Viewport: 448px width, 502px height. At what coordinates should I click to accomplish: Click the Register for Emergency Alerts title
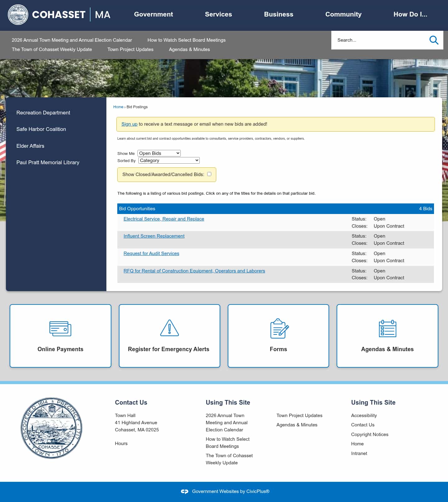point(169,349)
